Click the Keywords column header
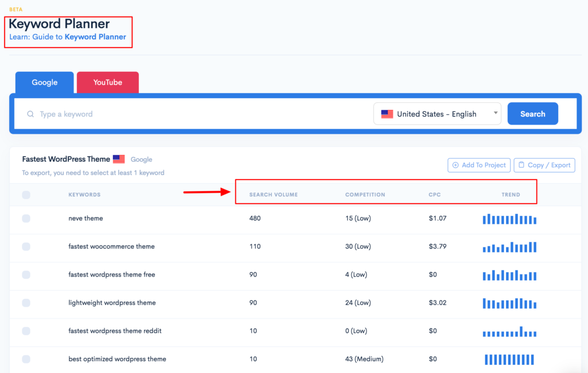 coord(84,195)
